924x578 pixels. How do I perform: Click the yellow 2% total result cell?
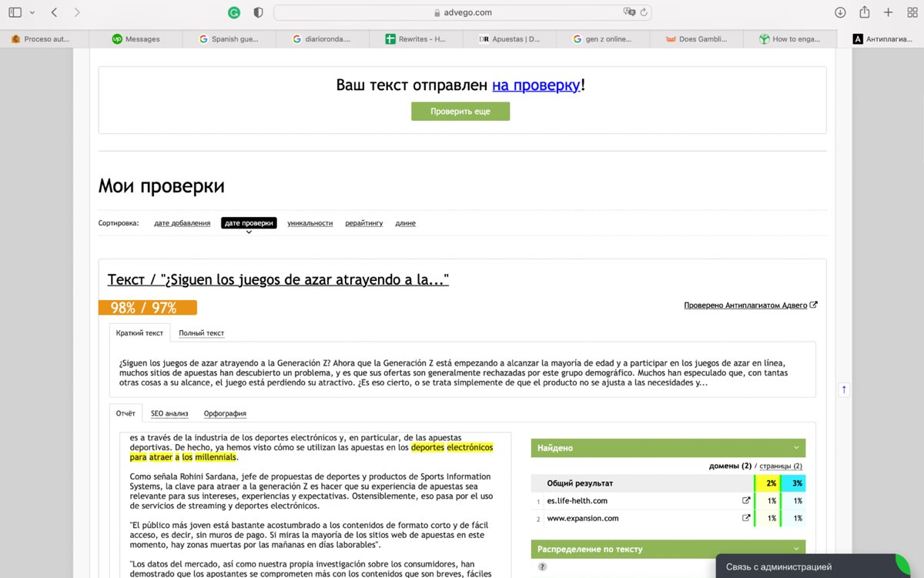point(767,483)
